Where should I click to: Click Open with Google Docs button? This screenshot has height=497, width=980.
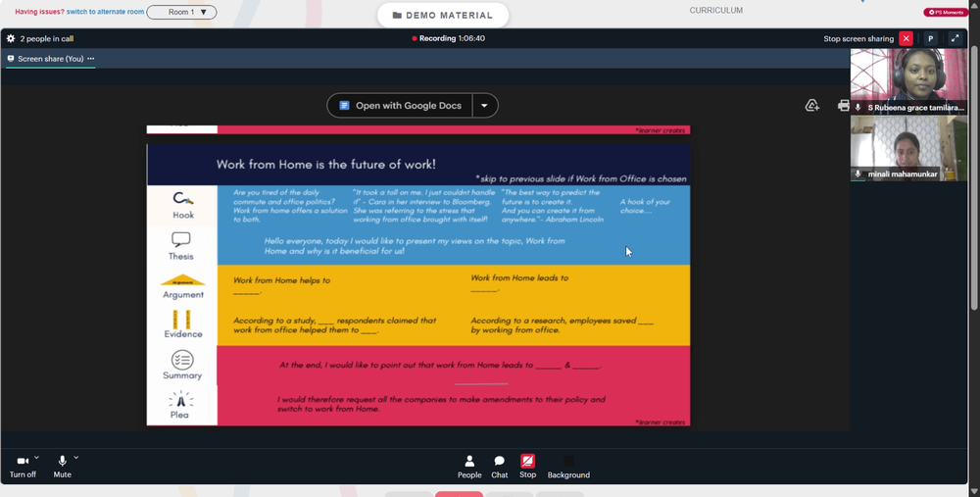coord(400,106)
